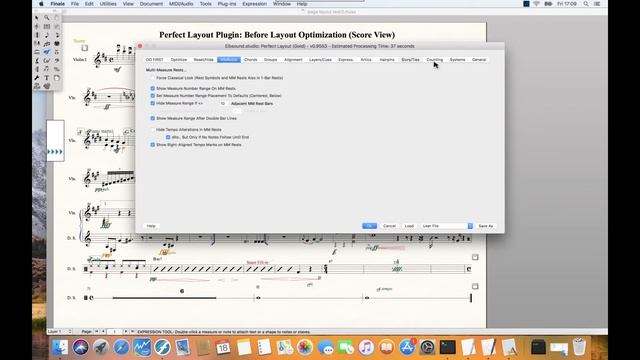640x360 pixels.
Task: Select the Text tool (T)
Action: click(x=47, y=78)
